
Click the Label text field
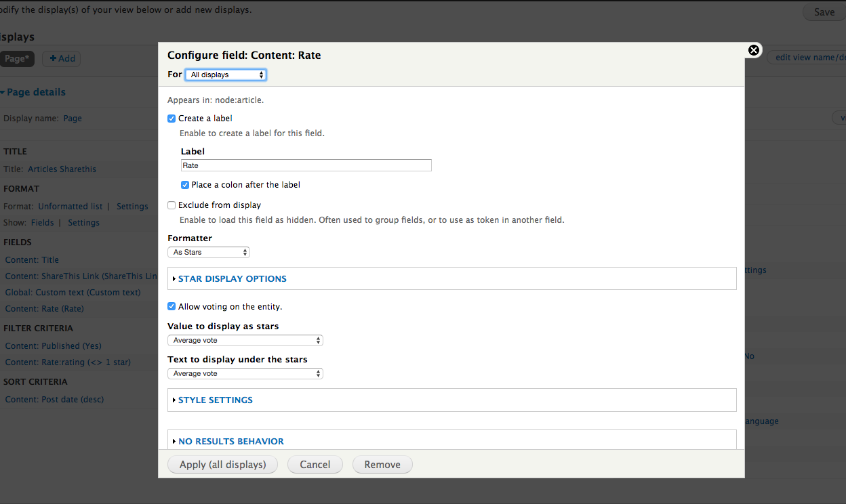click(306, 165)
